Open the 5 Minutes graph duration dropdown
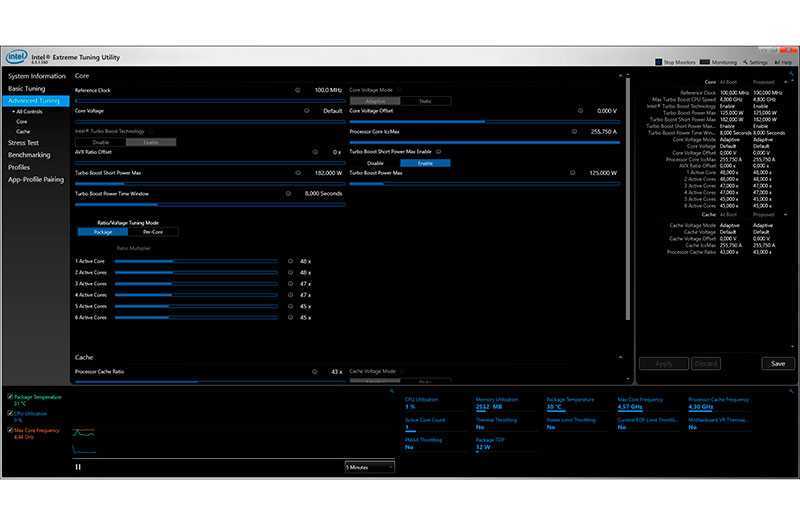800x525 pixels. [369, 467]
